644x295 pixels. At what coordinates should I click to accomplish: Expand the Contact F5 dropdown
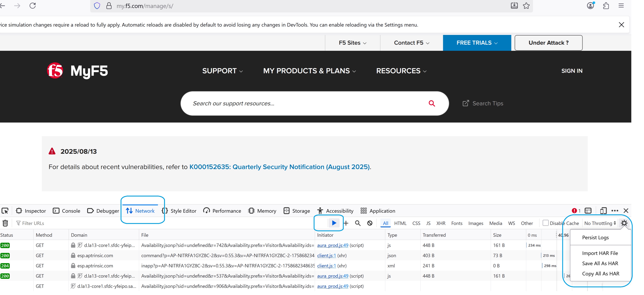coord(412,43)
